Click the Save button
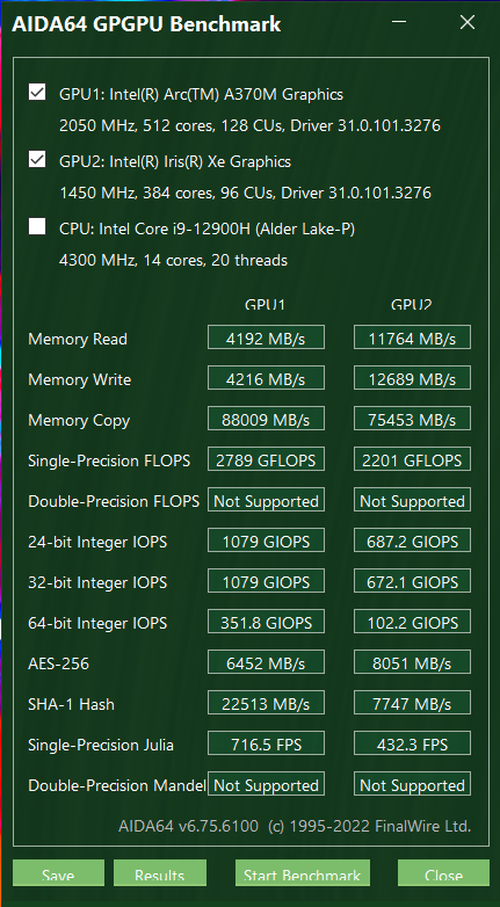This screenshot has width=500, height=907. [x=58, y=873]
